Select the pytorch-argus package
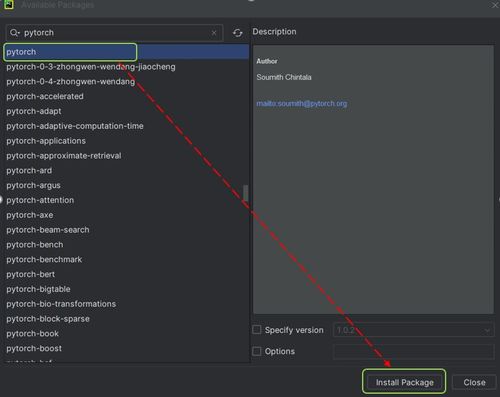The image size is (500, 397). pyautogui.click(x=126, y=185)
